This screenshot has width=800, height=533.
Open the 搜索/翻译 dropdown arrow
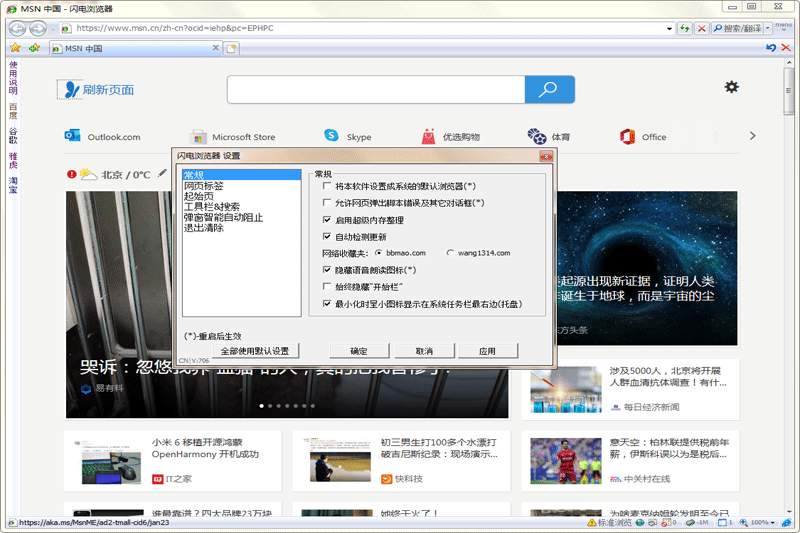click(x=768, y=29)
